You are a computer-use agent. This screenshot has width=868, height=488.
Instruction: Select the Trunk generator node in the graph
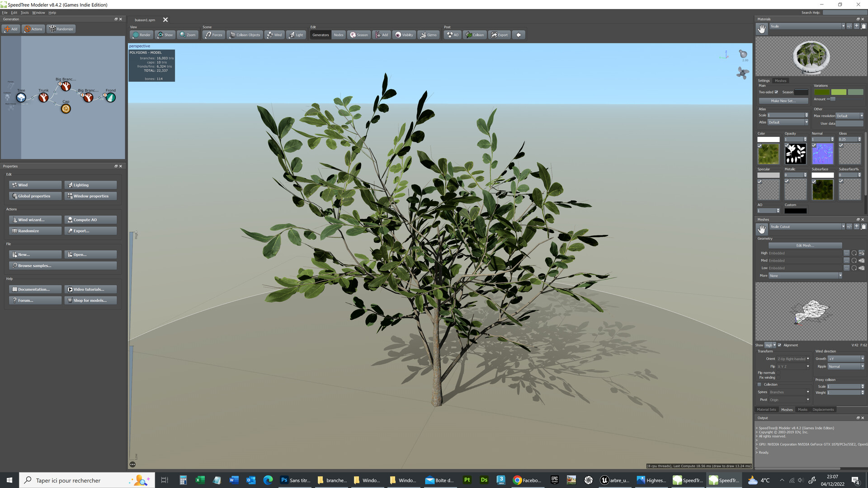43,97
